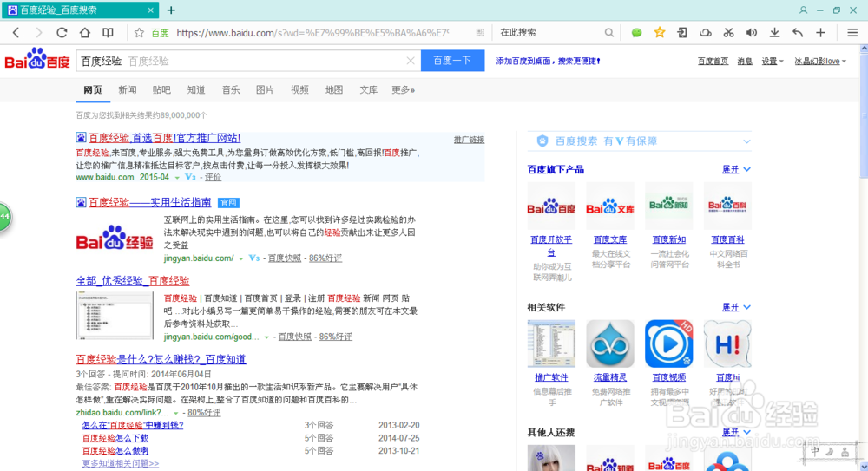The image size is (868, 471).
Task: Open dropdown arrow beside www.baidu.com 2015-04
Action: click(177, 178)
